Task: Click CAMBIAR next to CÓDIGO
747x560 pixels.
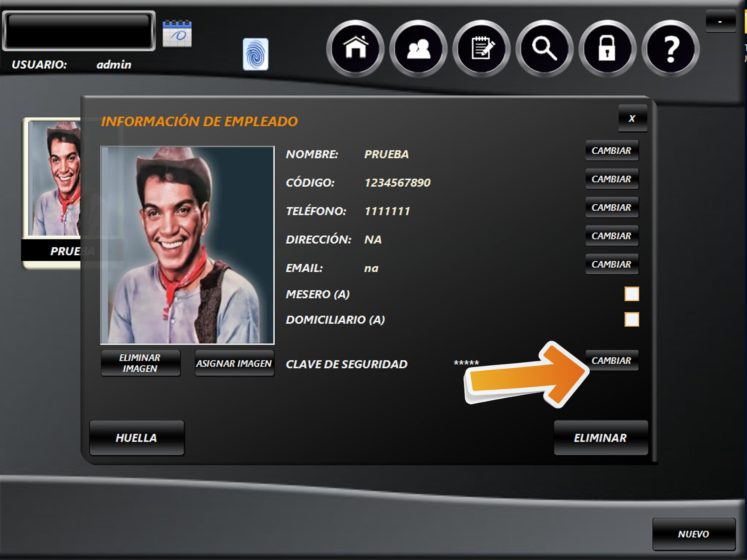Action: click(611, 179)
